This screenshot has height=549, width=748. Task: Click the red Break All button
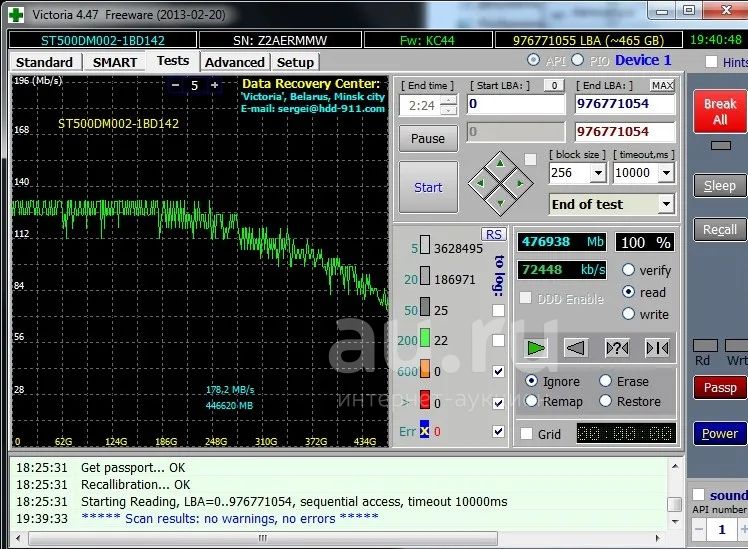coord(719,111)
